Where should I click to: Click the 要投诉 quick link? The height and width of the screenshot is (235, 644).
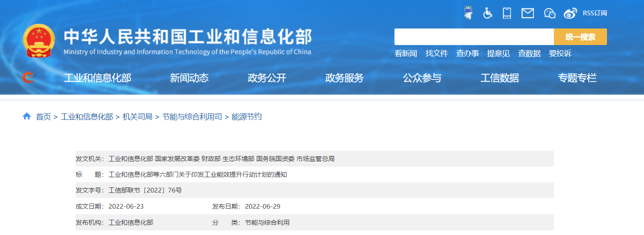click(560, 54)
